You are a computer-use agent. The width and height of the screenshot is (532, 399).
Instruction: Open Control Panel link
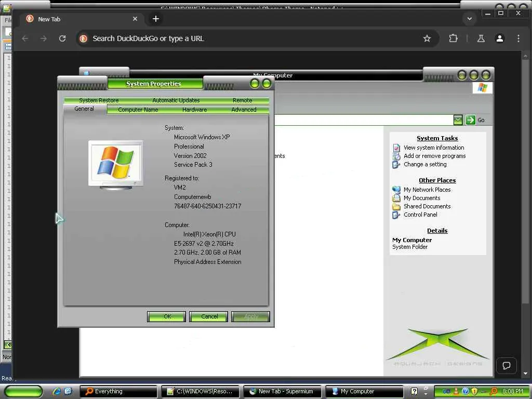point(420,215)
